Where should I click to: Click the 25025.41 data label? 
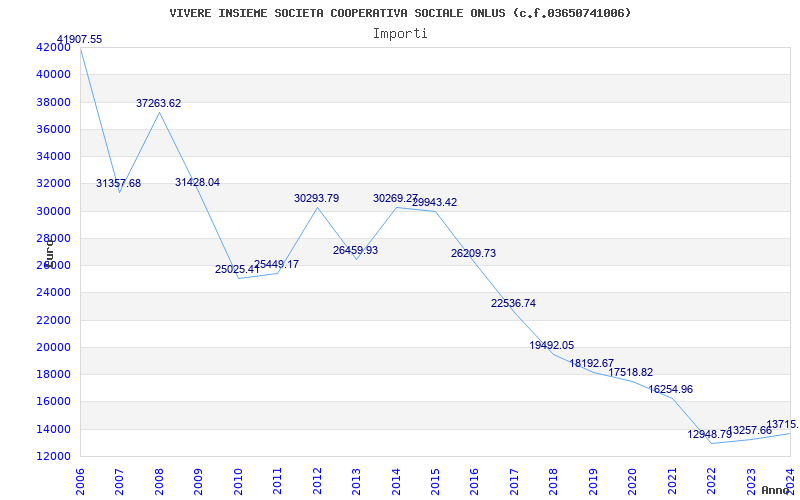237,269
